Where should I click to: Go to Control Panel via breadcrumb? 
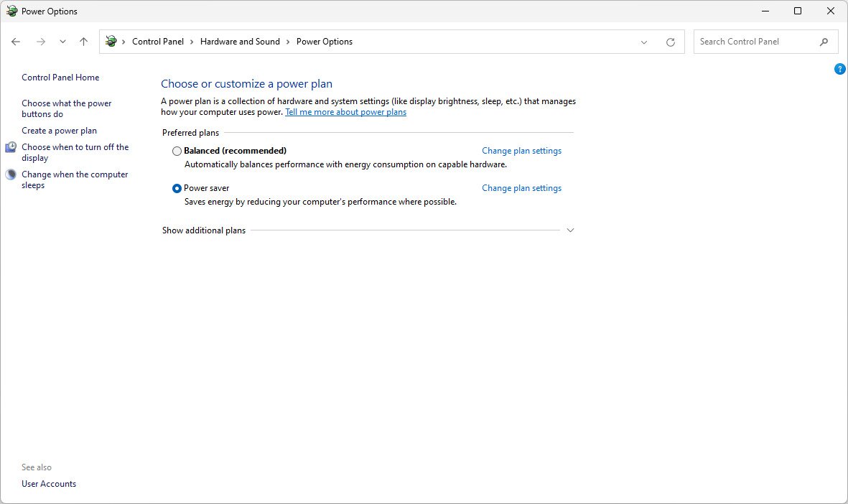158,42
